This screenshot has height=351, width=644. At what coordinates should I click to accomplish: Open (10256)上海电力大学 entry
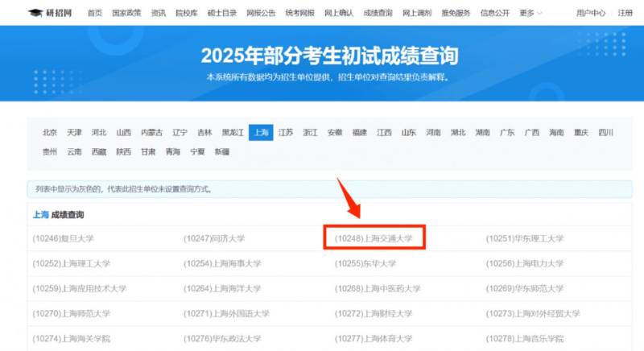coord(525,263)
